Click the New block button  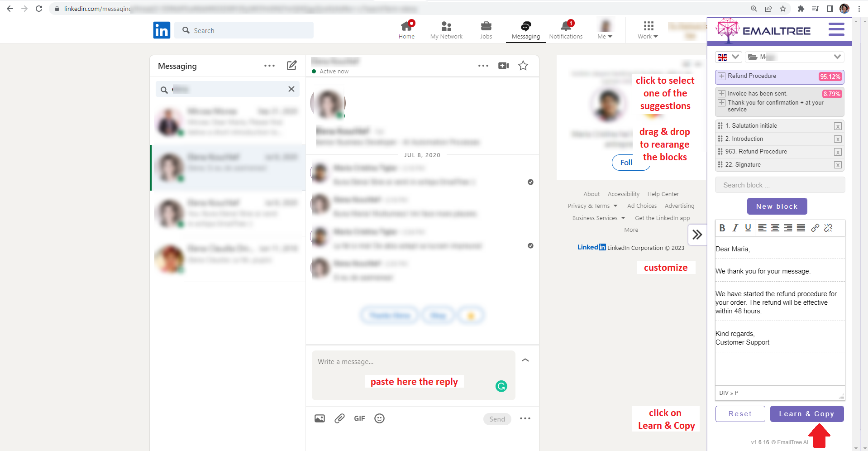(x=777, y=206)
